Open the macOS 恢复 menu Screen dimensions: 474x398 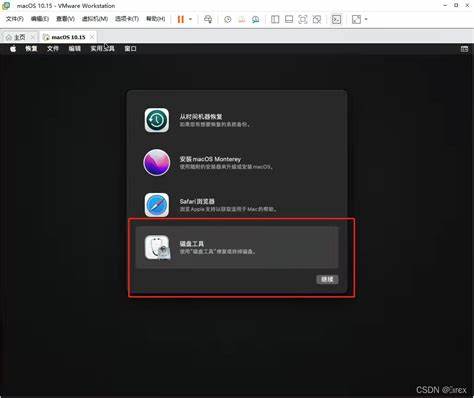click(31, 49)
